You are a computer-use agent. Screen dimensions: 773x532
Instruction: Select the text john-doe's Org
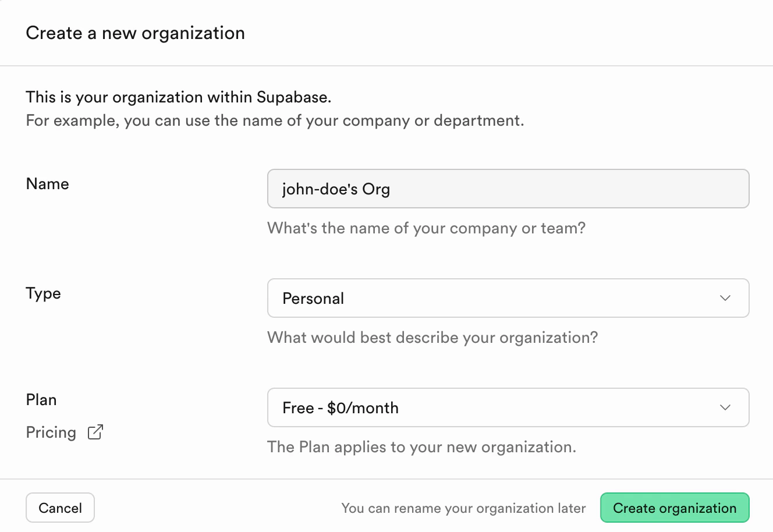(336, 189)
